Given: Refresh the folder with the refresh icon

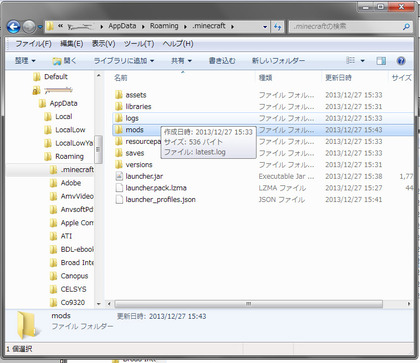Looking at the screenshot, I should [277, 27].
